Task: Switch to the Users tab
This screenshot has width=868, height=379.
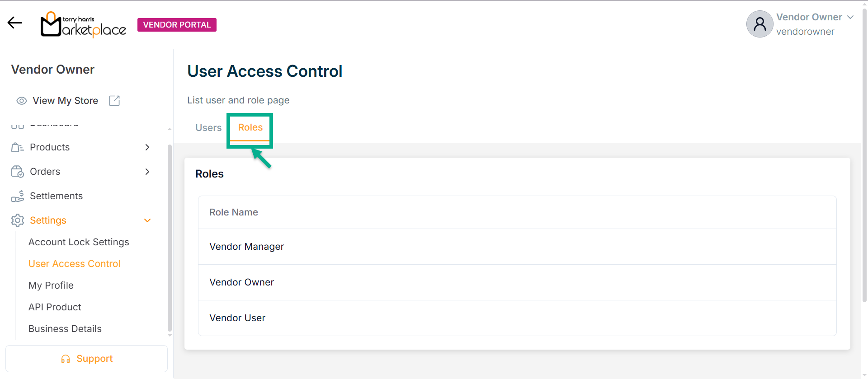Action: click(208, 128)
